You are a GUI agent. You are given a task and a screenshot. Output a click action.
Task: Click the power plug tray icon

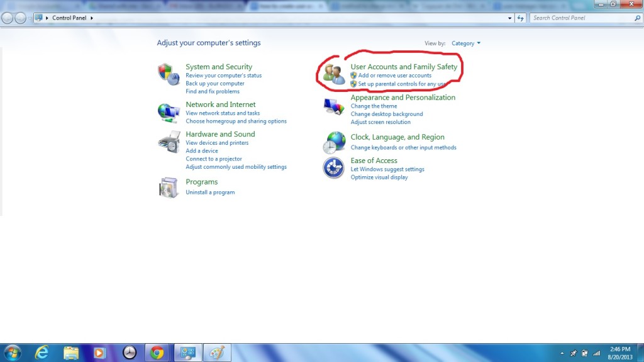click(584, 353)
